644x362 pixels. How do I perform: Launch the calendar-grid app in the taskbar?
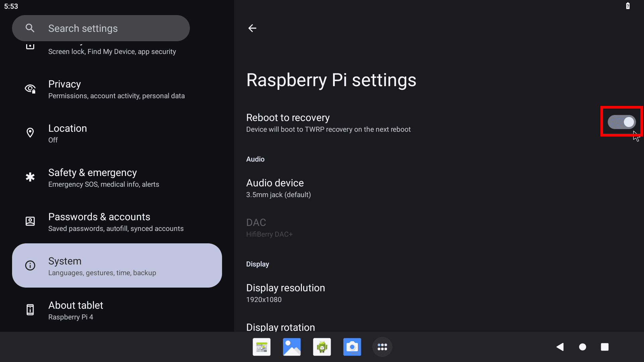[x=262, y=347]
